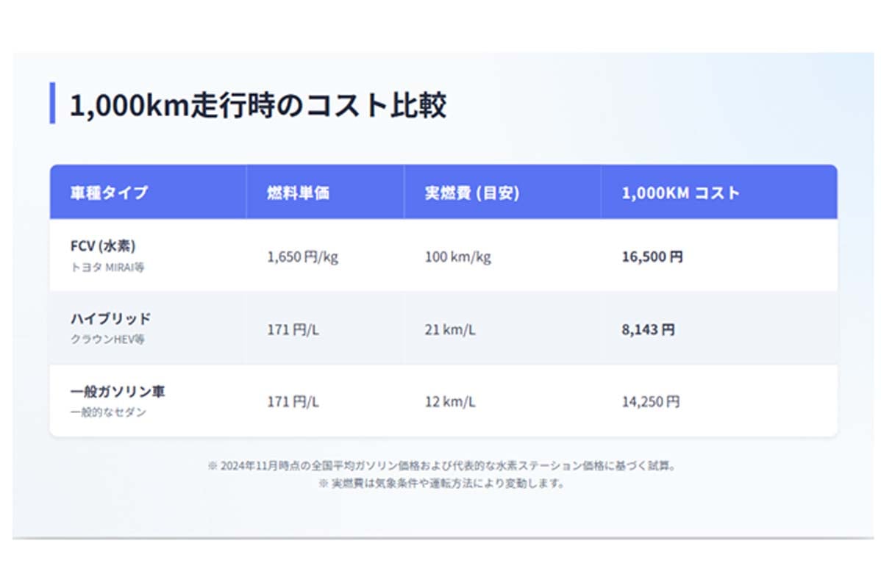Click the 1,650 円/kg fuel price cell

pyautogui.click(x=302, y=257)
